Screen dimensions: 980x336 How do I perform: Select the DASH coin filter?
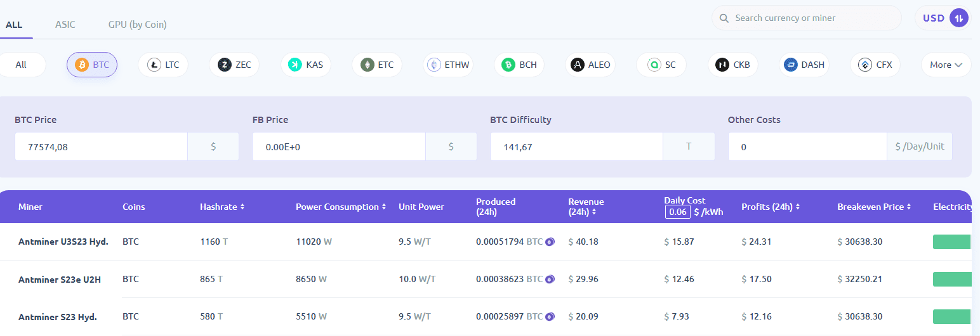pyautogui.click(x=804, y=65)
